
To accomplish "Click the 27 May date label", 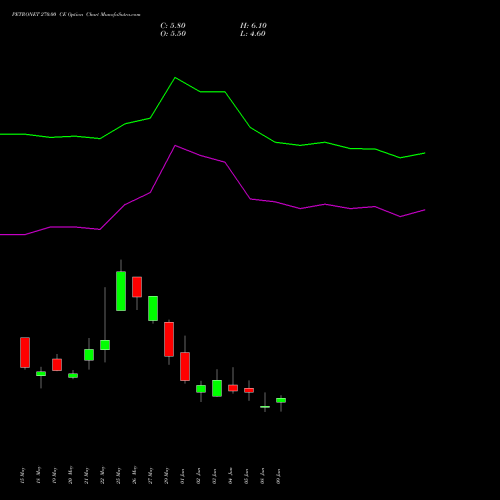I will pyautogui.click(x=150, y=475).
